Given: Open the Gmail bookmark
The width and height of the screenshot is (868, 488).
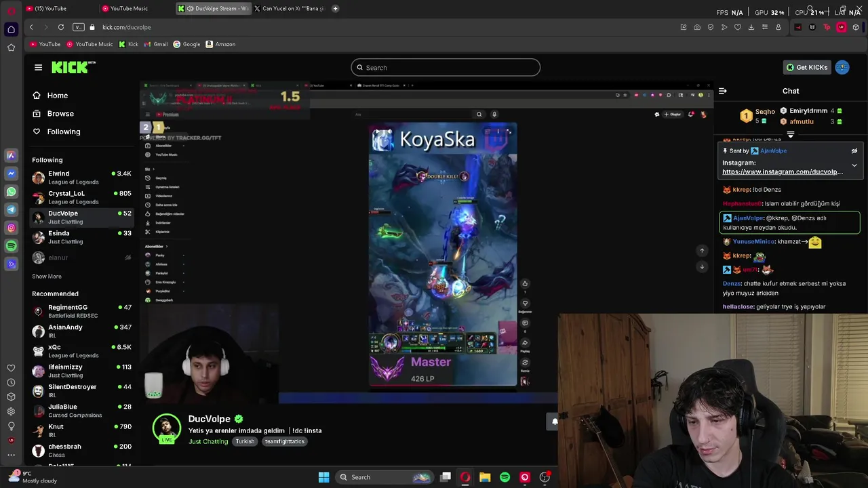Looking at the screenshot, I should [155, 44].
